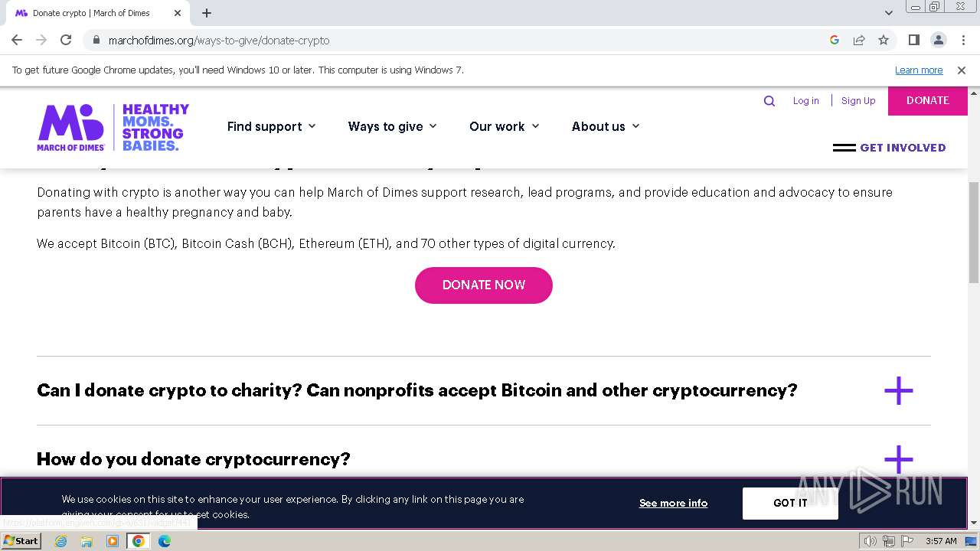Toggle the browser side panel icon

(x=913, y=41)
